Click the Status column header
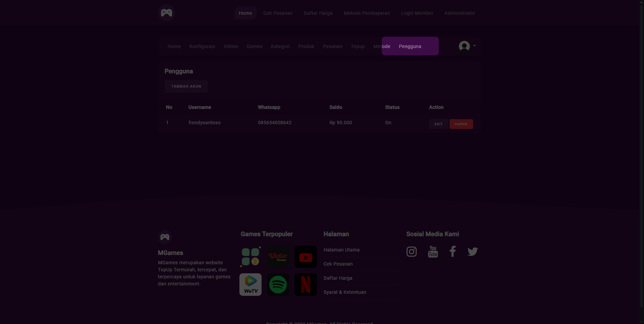This screenshot has height=324, width=644. pyautogui.click(x=392, y=107)
